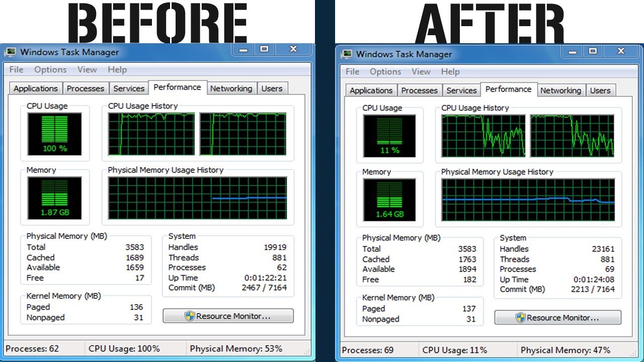644x362 pixels.
Task: Click the Handles value 19919
Action: tap(275, 247)
